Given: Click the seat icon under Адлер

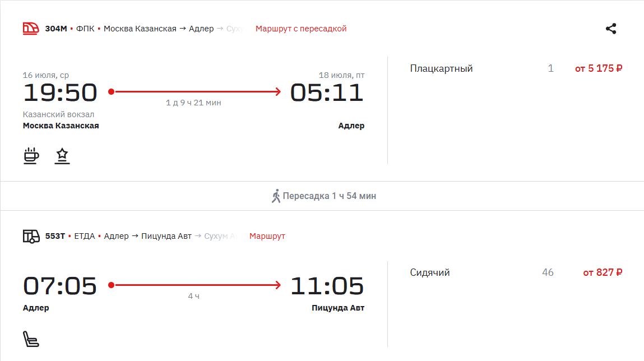Looking at the screenshot, I should tap(31, 339).
